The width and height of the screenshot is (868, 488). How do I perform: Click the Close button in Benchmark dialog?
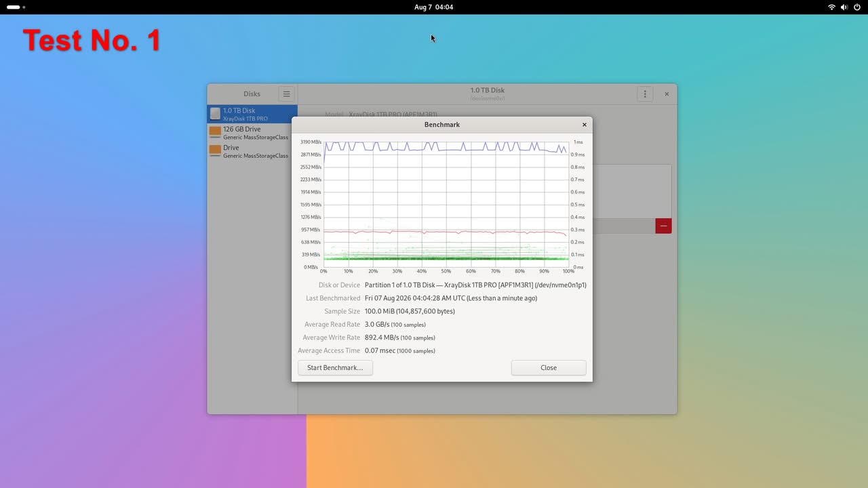click(x=549, y=367)
